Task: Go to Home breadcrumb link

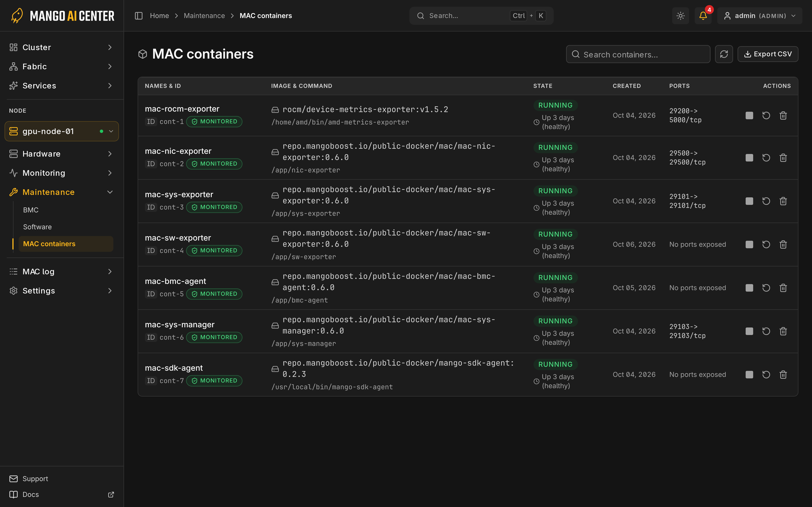Action: 159,16
